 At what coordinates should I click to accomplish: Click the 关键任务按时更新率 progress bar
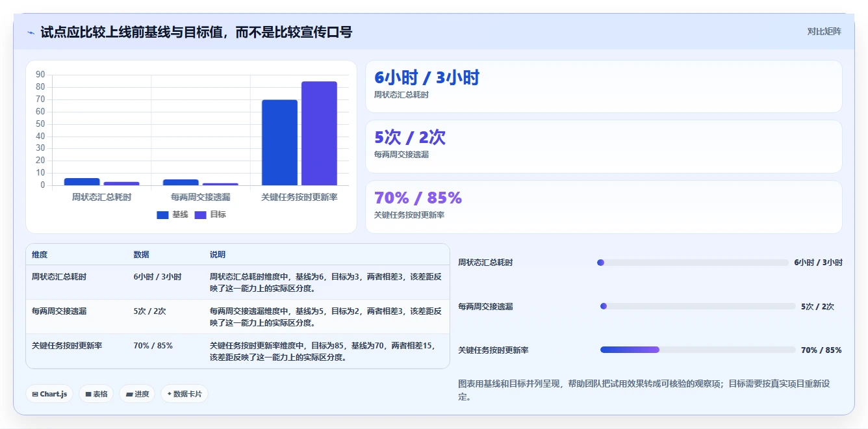pos(698,350)
